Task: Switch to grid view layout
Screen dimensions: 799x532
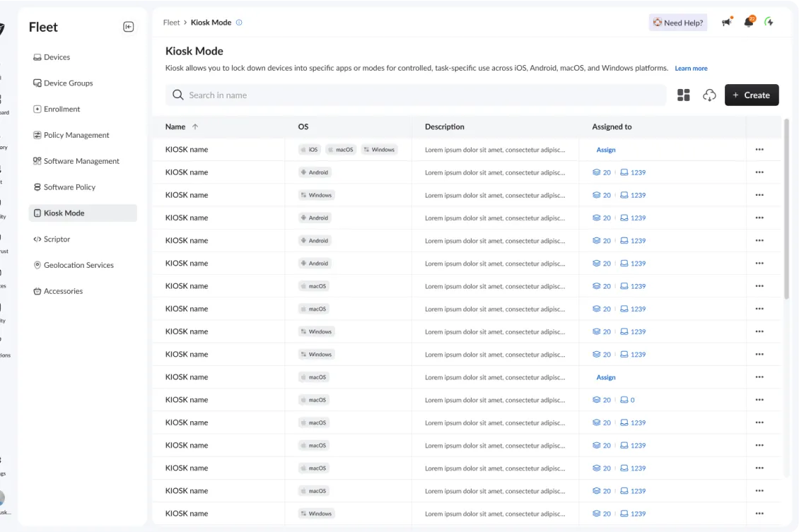Action: 683,94
